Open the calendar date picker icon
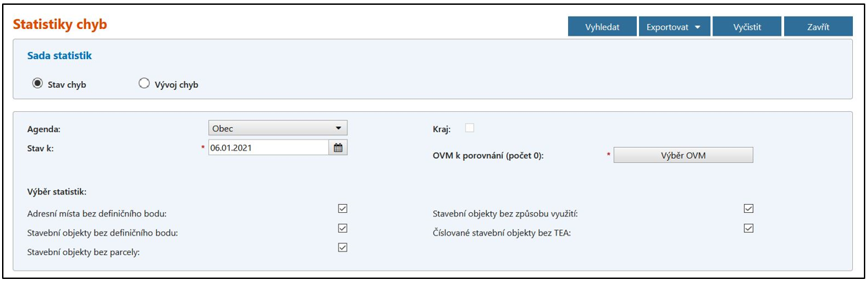 point(338,147)
